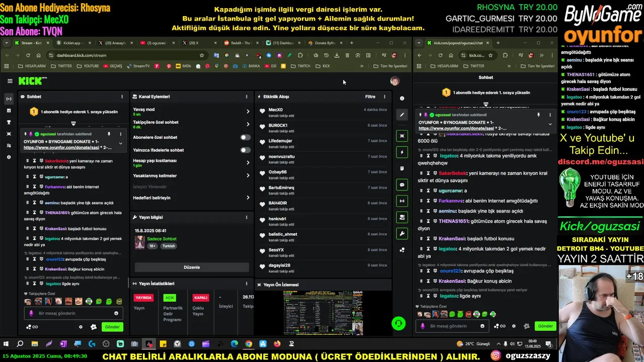Viewport: 644px width, 362px height.
Task: Click the info icon in right panel rail
Action: click(x=401, y=99)
